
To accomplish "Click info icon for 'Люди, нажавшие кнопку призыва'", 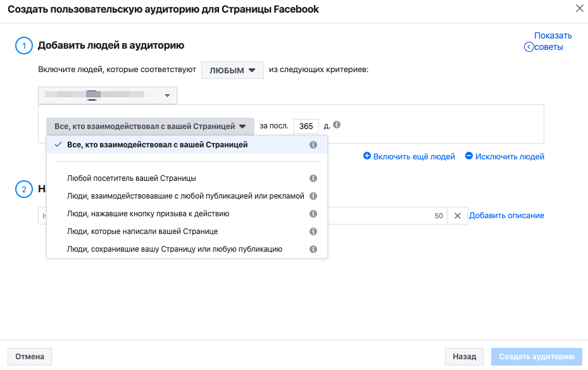I will [313, 214].
